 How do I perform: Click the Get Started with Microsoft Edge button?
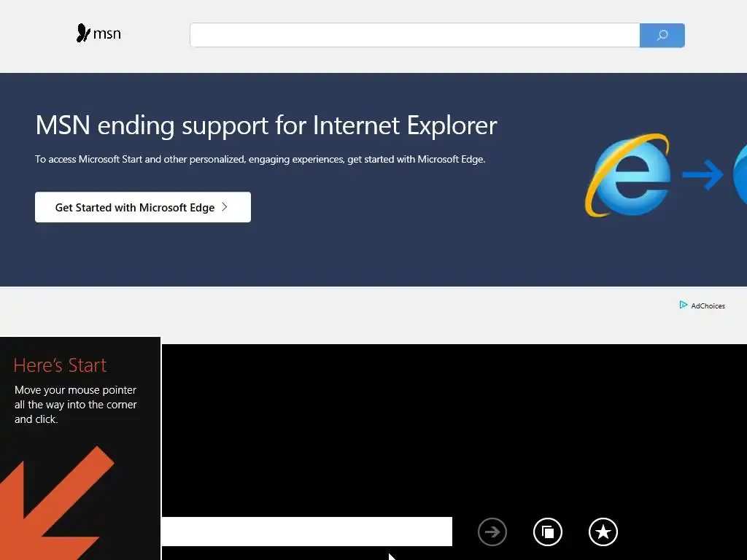point(143,207)
